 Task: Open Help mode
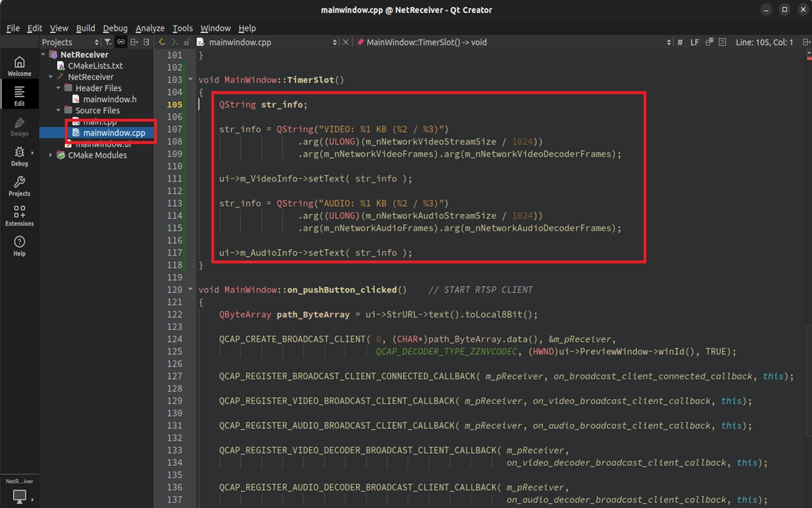[19, 245]
